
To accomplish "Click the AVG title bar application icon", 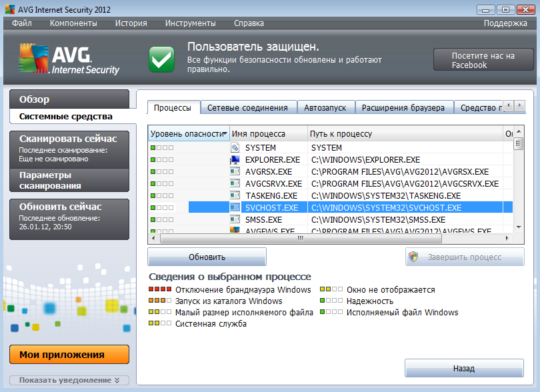I will (x=10, y=9).
